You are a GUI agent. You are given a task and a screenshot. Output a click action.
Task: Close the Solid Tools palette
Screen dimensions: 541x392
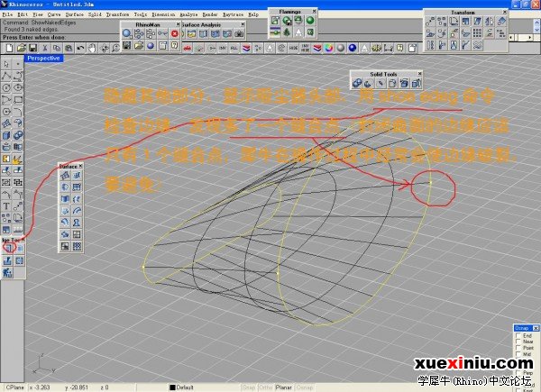click(x=419, y=73)
